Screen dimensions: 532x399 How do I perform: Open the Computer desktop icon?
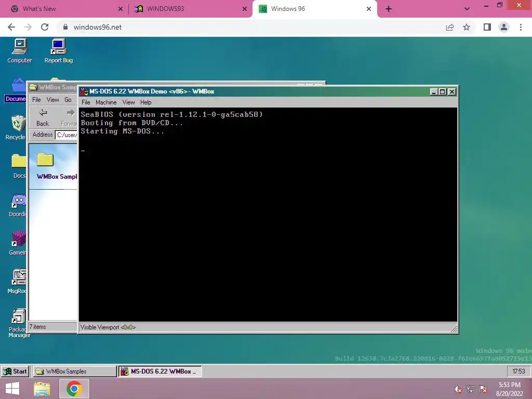(x=19, y=51)
